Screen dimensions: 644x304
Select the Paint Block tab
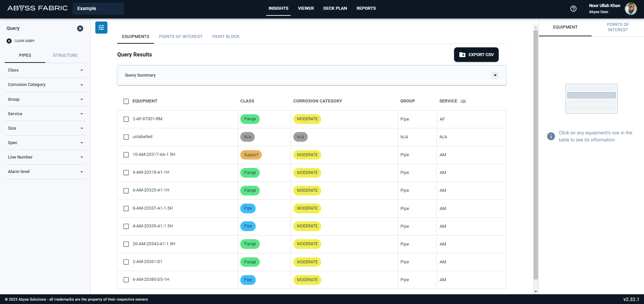(x=226, y=37)
